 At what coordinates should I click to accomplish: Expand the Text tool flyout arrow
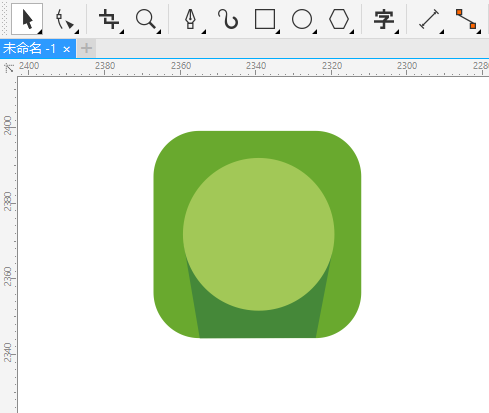(397, 32)
